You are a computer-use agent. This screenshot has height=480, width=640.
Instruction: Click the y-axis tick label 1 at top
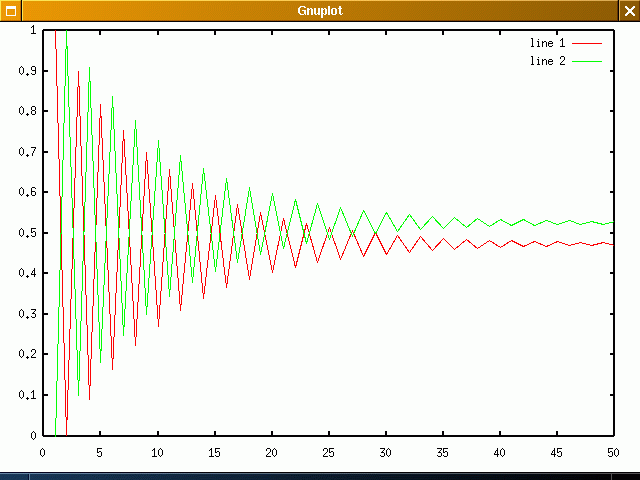tap(33, 30)
